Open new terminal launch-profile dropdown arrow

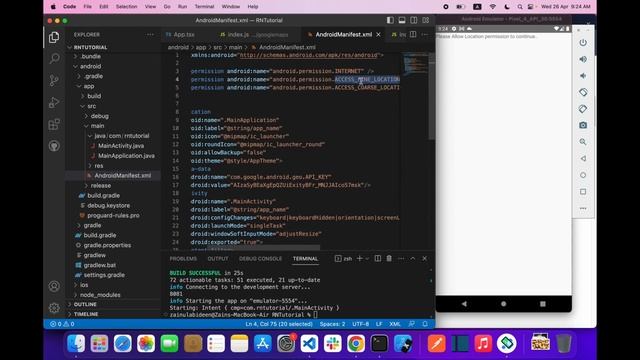coord(367,258)
